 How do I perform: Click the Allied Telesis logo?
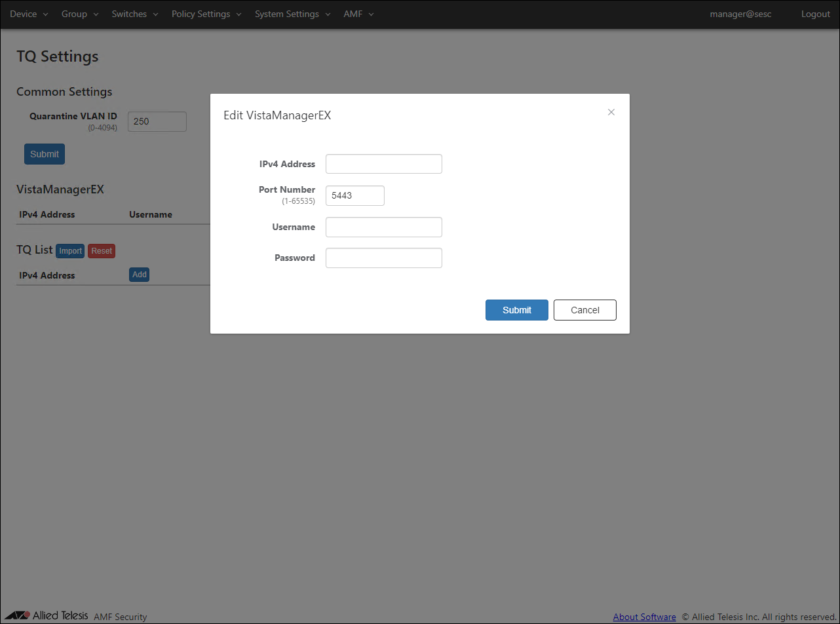point(47,616)
